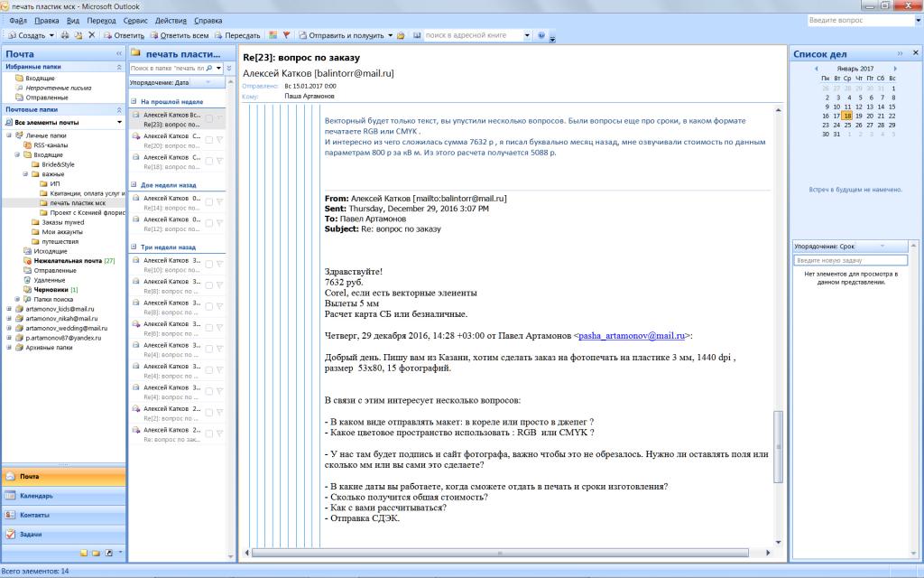Image resolution: width=924 pixels, height=578 pixels.
Task: Open address book search dropdown
Action: tap(527, 35)
